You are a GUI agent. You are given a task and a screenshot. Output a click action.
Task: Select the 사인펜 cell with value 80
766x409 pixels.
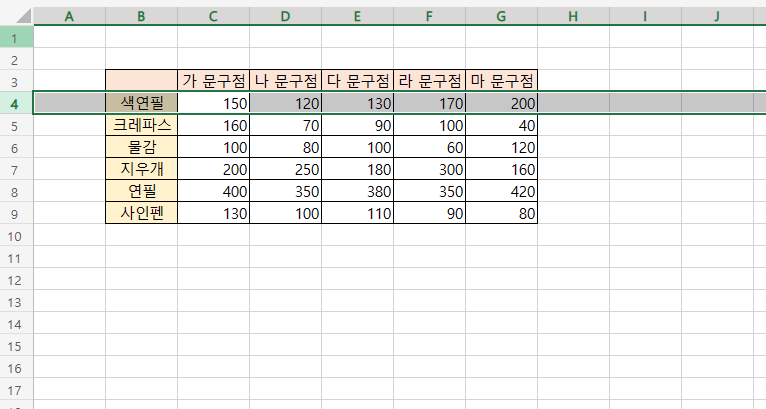pos(501,213)
